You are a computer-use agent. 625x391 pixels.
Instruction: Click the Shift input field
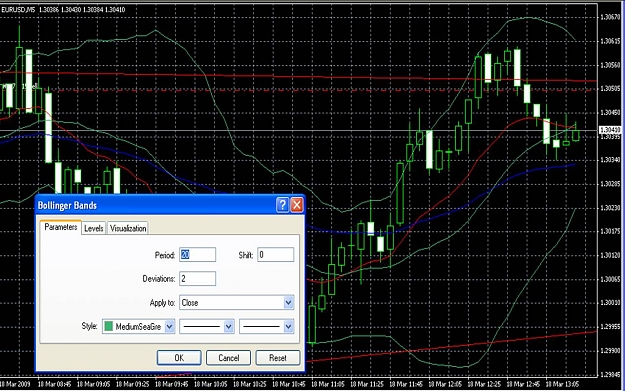[x=275, y=255]
